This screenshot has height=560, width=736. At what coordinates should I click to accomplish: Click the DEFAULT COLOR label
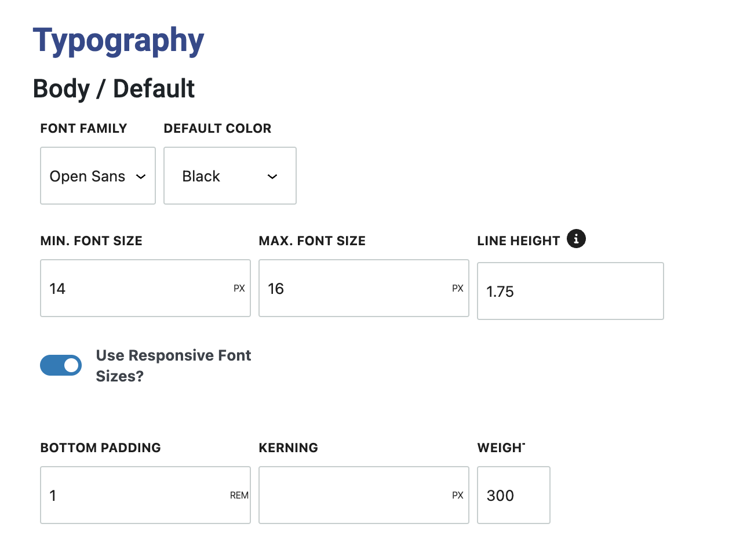[x=217, y=128]
